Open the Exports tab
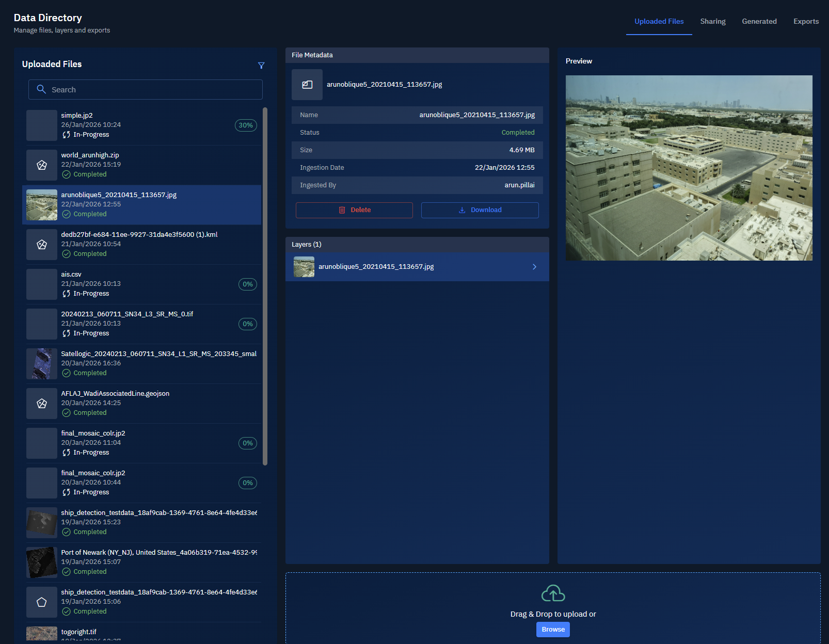829x644 pixels. point(806,21)
